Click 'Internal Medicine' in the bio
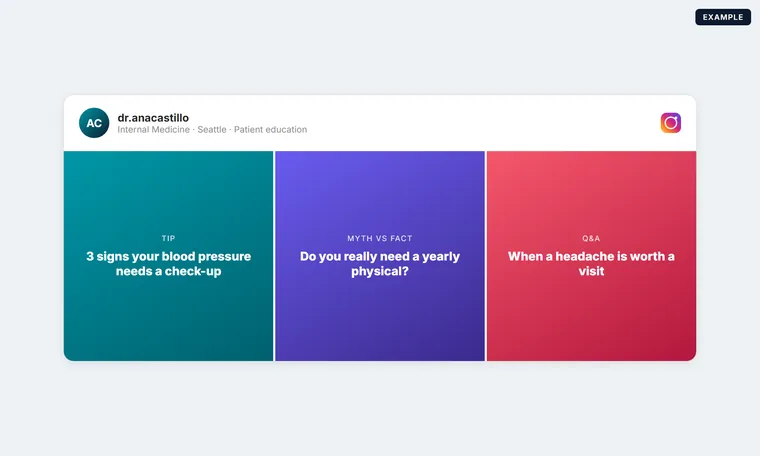Screen dimensions: 760x456 [153, 130]
